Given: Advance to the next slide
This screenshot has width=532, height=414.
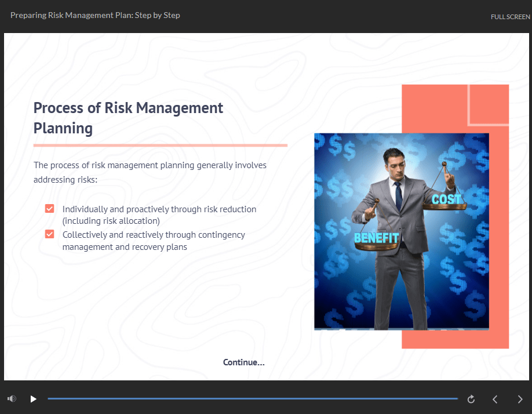Looking at the screenshot, I should 520,399.
